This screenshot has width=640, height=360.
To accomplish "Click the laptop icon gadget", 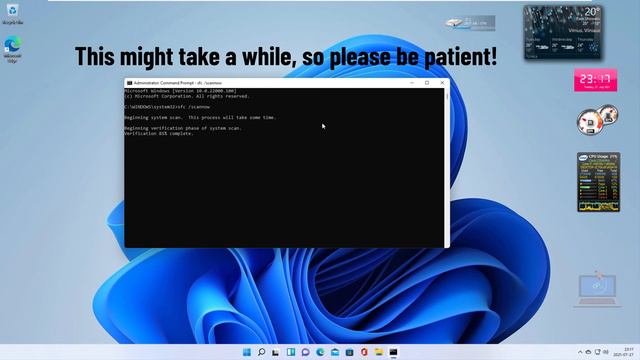I will 597,289.
